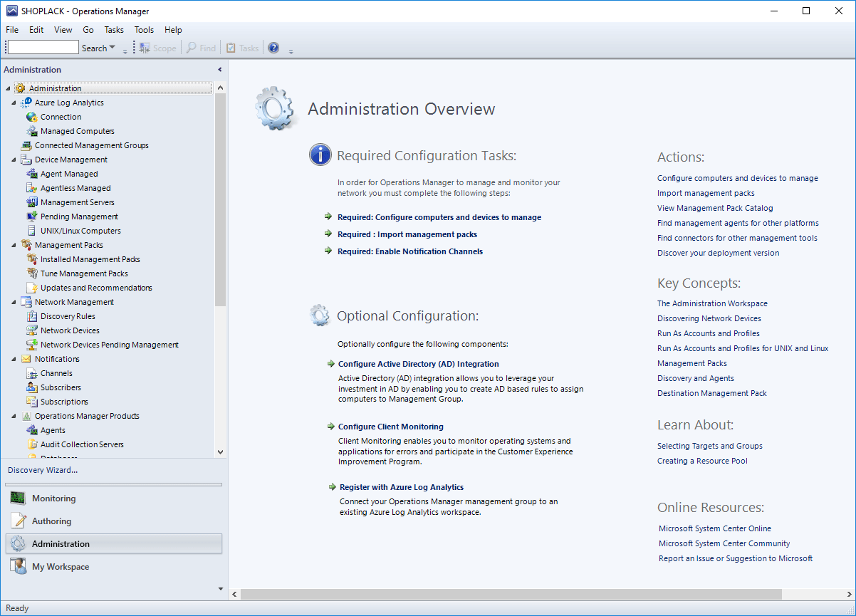
Task: Click the Subscribers icon
Action: [x=31, y=387]
